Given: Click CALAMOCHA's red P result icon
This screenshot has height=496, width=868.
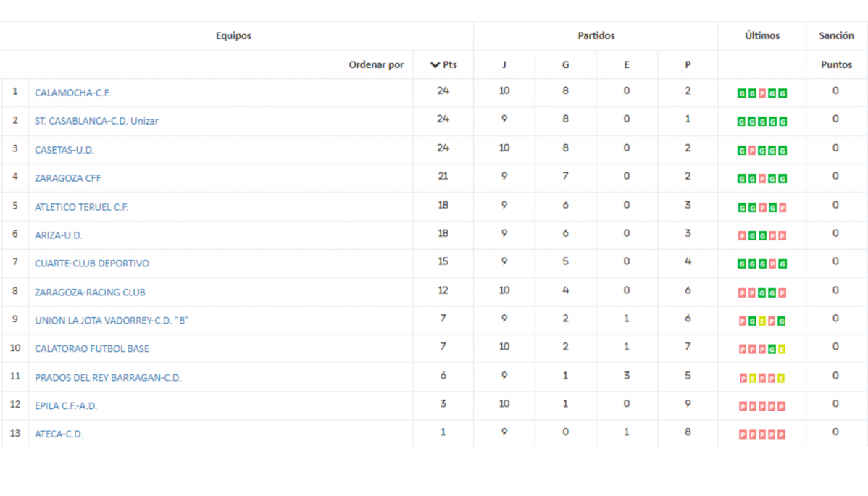Looking at the screenshot, I should [x=762, y=93].
